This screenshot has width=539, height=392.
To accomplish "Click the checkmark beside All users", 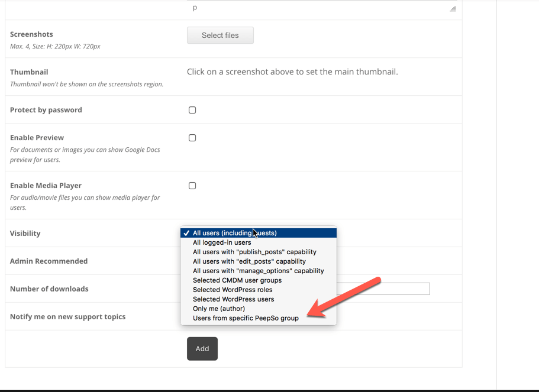I will click(186, 233).
